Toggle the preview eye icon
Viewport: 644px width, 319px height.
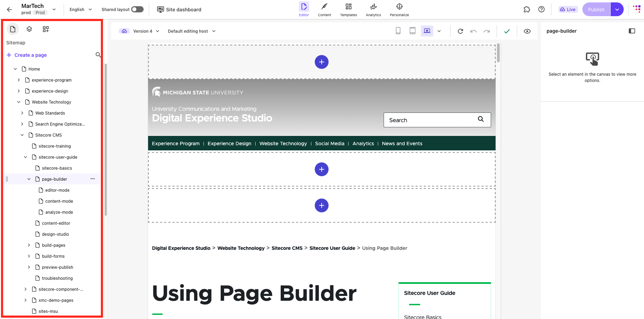[527, 31]
